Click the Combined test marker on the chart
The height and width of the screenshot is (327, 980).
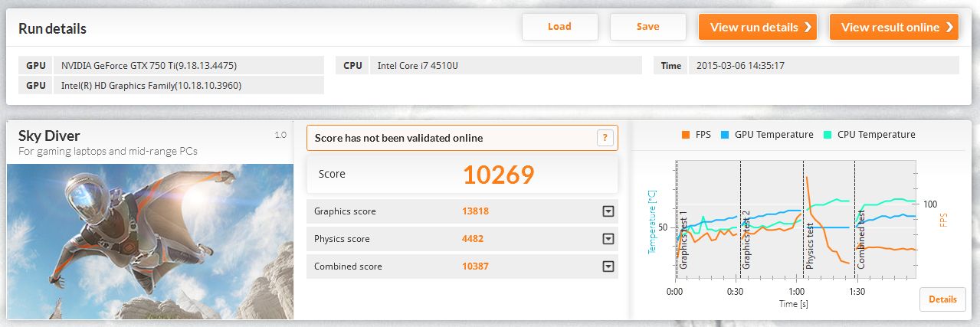pyautogui.click(x=860, y=238)
